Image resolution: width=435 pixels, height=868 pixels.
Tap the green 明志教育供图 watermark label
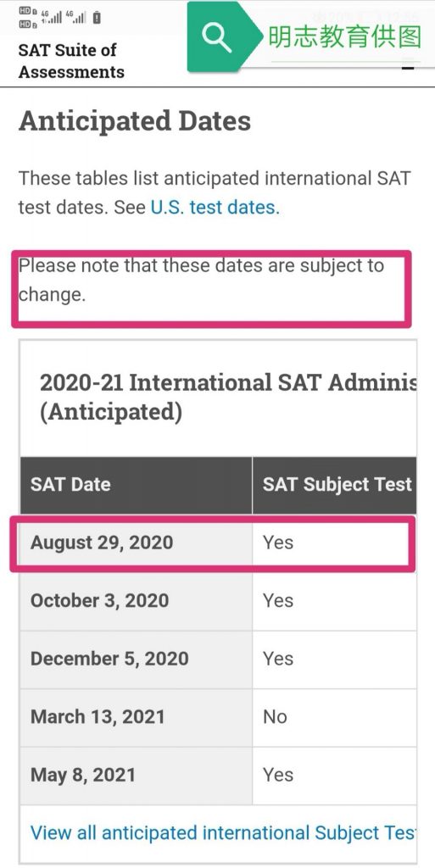tap(344, 37)
